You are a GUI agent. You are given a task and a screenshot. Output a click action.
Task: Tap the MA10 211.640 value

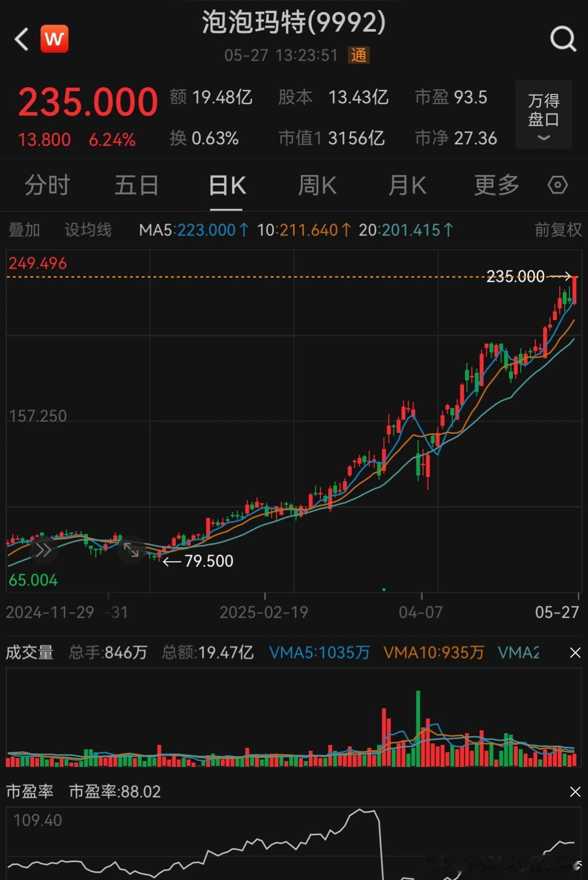(x=304, y=230)
